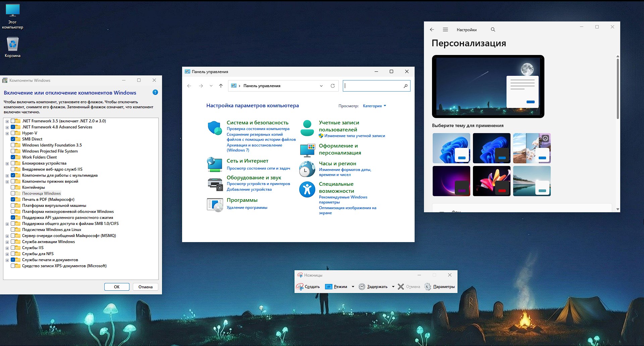Expand the Службы IIS tree node
The height and width of the screenshot is (346, 644).
point(7,248)
